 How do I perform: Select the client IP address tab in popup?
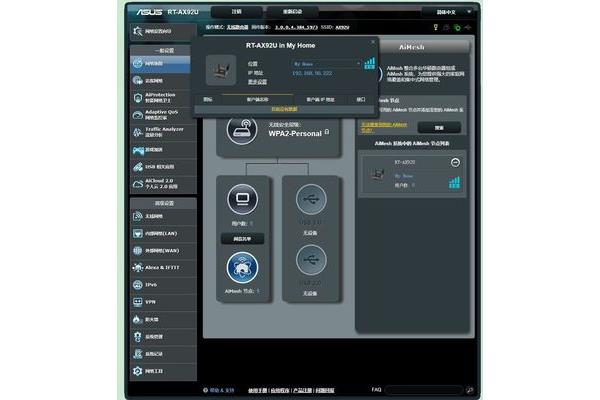coord(320,100)
